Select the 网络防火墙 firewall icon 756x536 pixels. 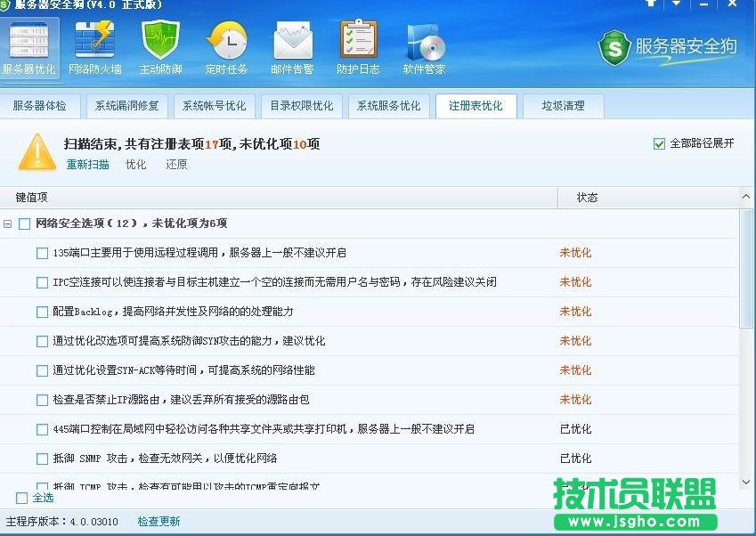tap(94, 40)
